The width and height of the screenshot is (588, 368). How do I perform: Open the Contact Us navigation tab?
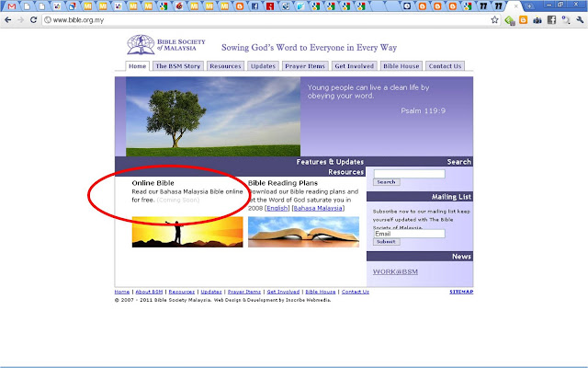445,66
